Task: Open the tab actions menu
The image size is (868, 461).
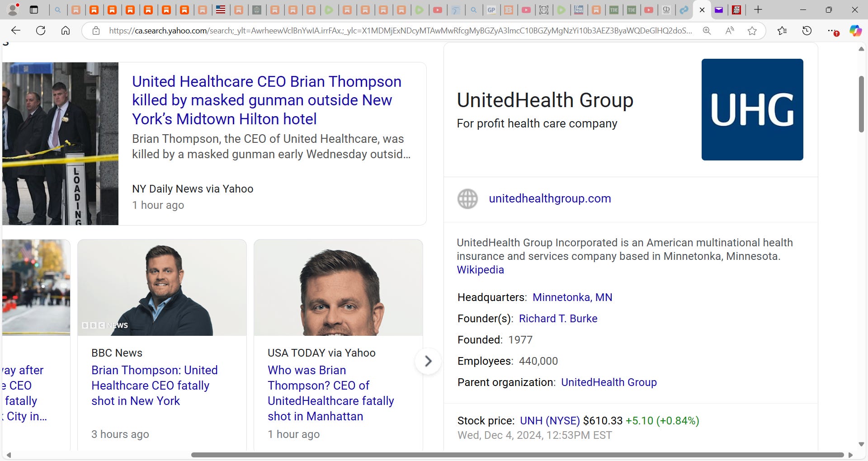Action: pyautogui.click(x=34, y=9)
